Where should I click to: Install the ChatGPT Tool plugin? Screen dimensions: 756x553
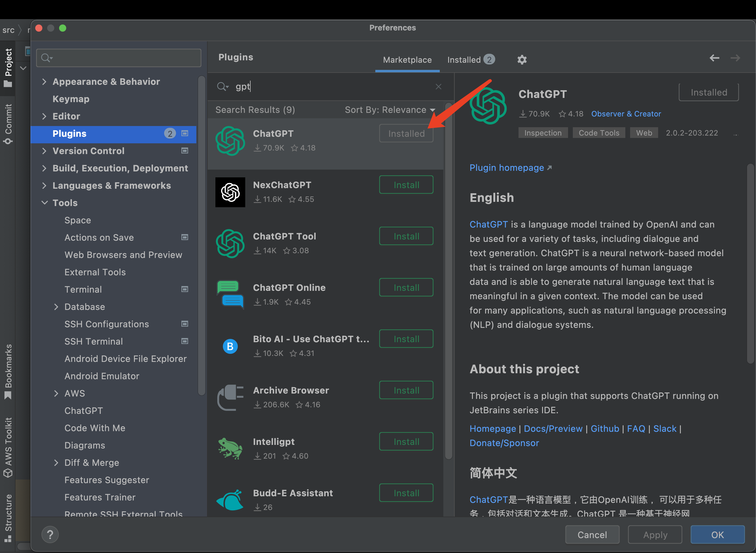(x=406, y=236)
